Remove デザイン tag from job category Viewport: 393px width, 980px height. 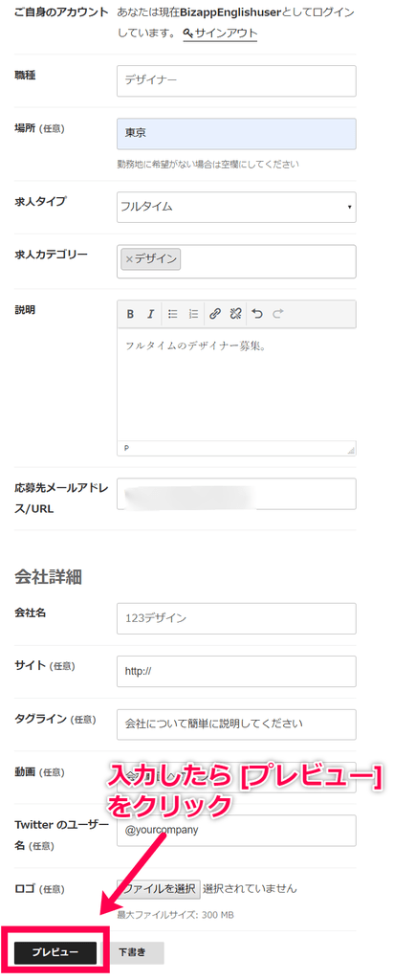coord(129,258)
